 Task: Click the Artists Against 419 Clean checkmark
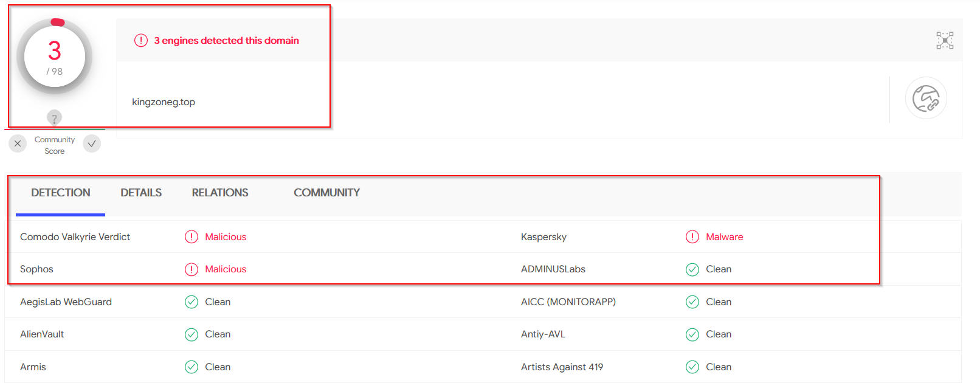692,367
